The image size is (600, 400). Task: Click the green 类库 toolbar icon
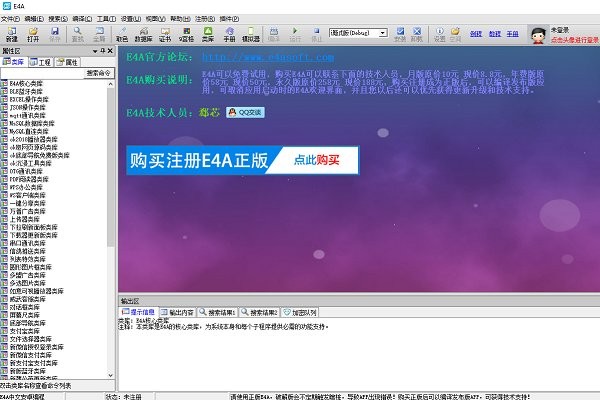pos(208,34)
